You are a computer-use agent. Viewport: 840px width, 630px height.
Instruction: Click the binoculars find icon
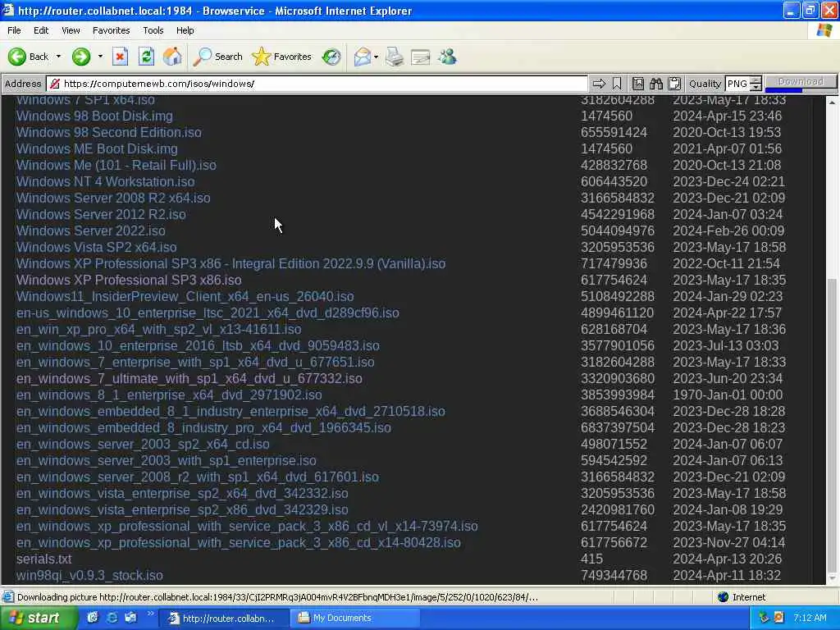(656, 84)
